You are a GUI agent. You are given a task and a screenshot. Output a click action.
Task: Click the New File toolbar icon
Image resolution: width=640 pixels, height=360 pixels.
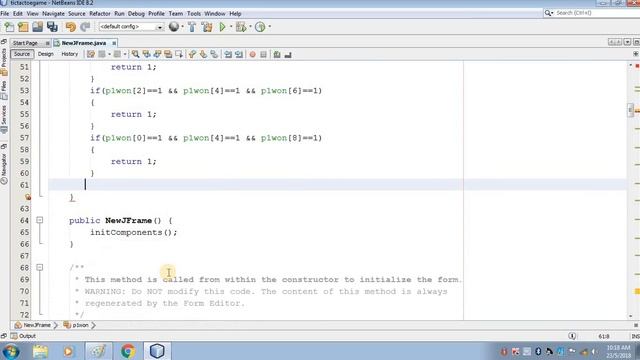click(9, 27)
